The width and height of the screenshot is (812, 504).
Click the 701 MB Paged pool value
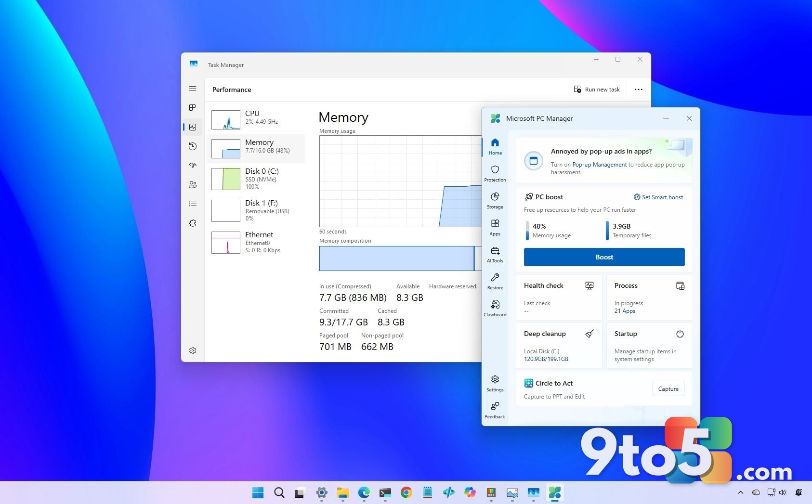point(335,347)
